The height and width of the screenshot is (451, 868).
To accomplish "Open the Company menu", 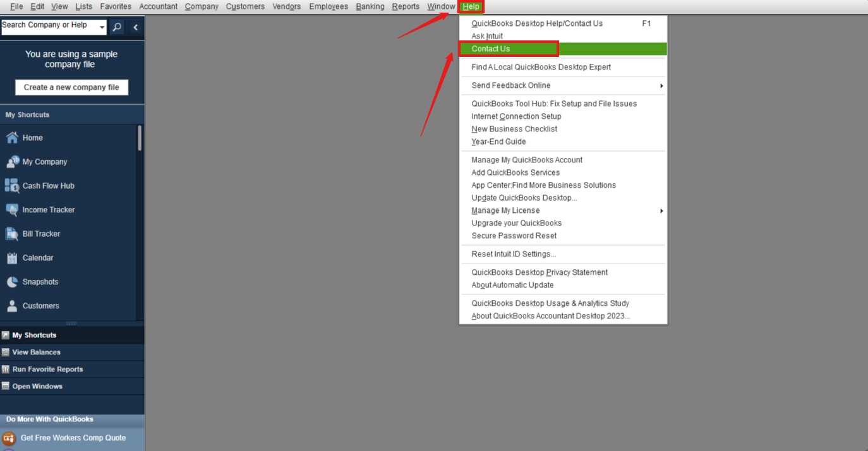I will coord(202,6).
